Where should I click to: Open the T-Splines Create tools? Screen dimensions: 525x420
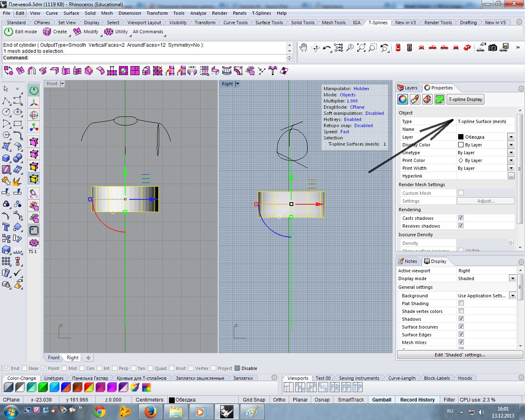coord(55,32)
